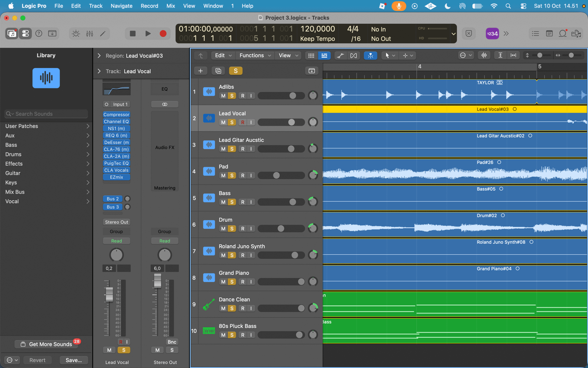Screen dimensions: 588x368
Task: Open the Library panel button
Action: coord(12,33)
